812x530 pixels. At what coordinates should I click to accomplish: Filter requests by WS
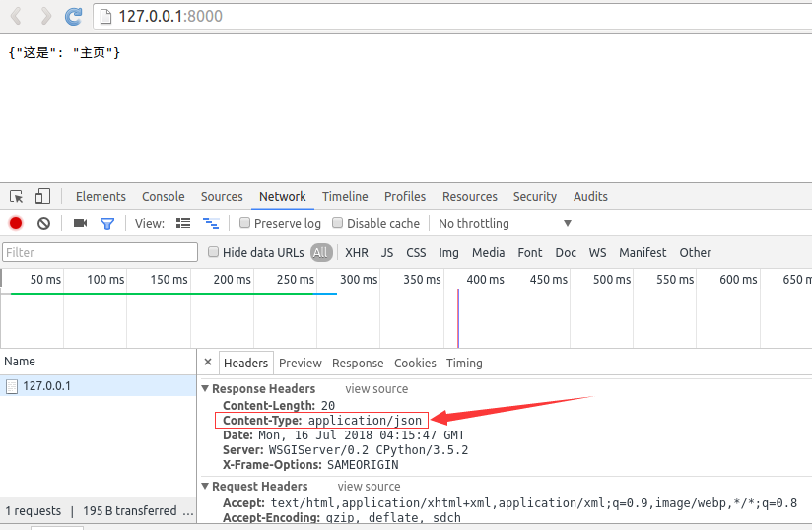pyautogui.click(x=597, y=252)
